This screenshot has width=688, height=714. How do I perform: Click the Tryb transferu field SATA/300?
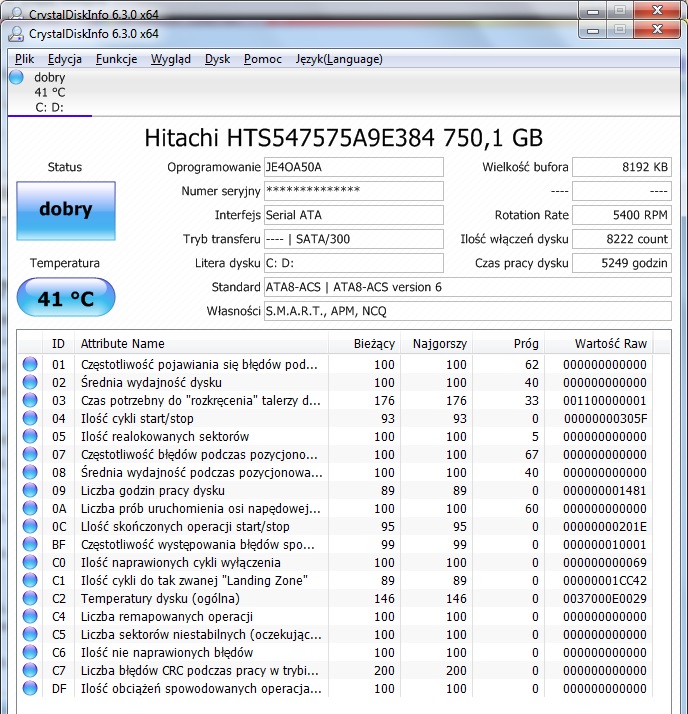[x=354, y=239]
